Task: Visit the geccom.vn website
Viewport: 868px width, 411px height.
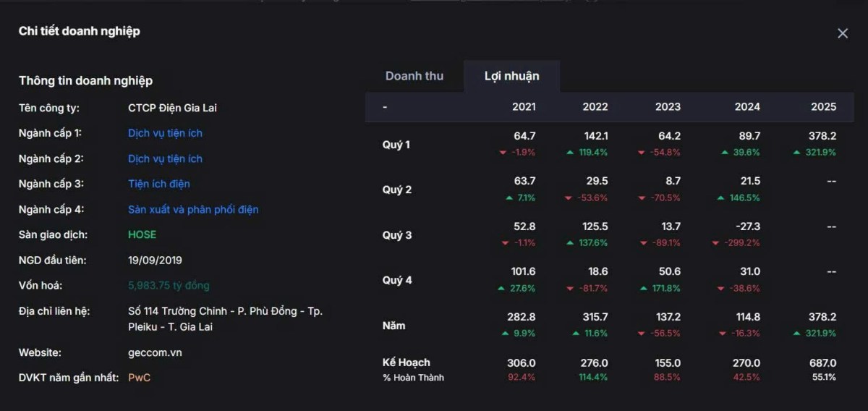Action: pos(155,352)
